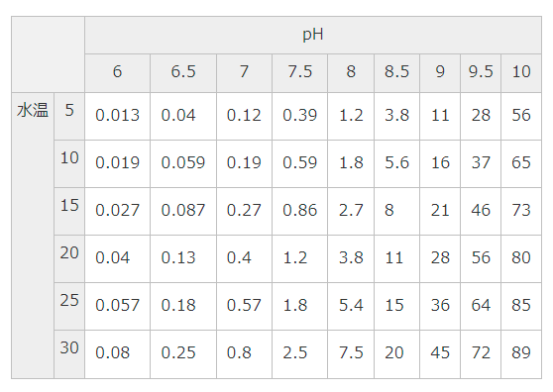The image size is (553, 392).
Task: Click the pH 6.5 column header
Action: point(183,73)
